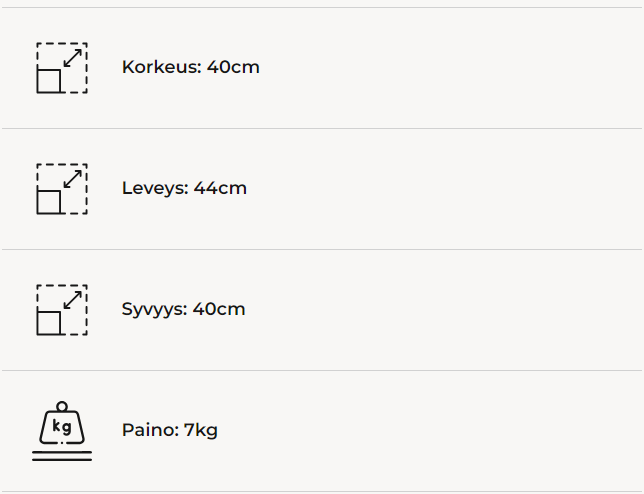
Task: Click the "Korkeus" label word
Action: (x=160, y=68)
